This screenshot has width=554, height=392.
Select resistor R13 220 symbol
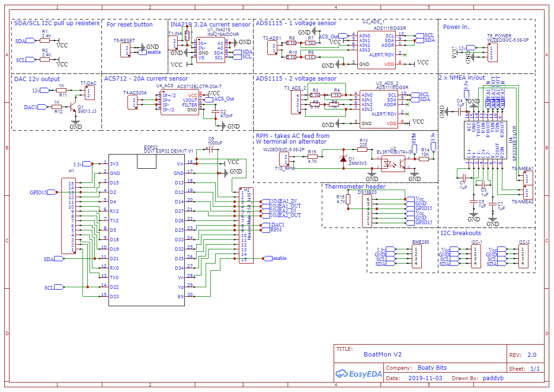click(363, 149)
